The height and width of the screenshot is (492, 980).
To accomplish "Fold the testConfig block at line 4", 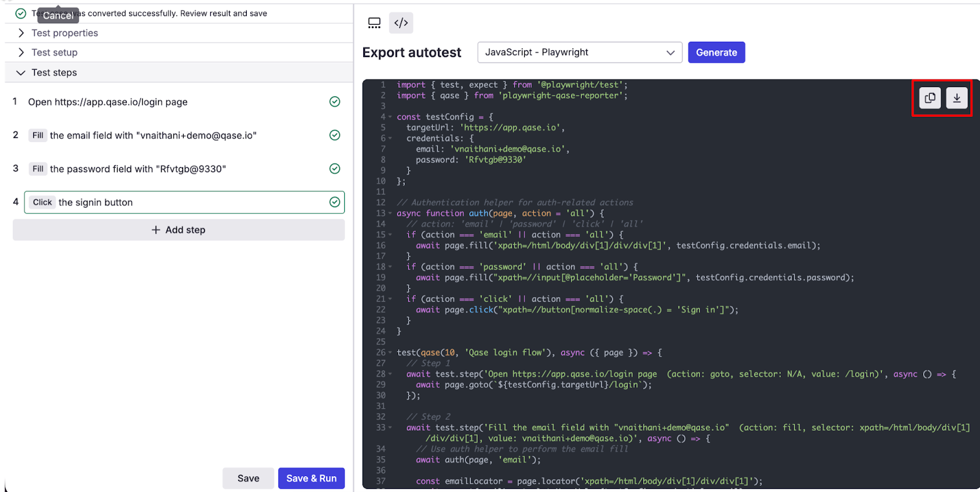I will click(x=390, y=117).
